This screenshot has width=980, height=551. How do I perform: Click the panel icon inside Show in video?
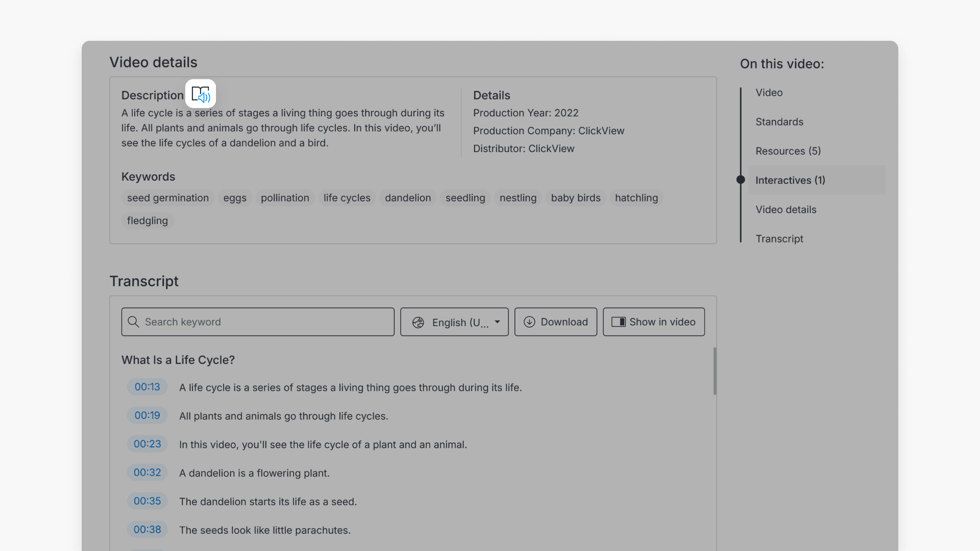(x=619, y=322)
